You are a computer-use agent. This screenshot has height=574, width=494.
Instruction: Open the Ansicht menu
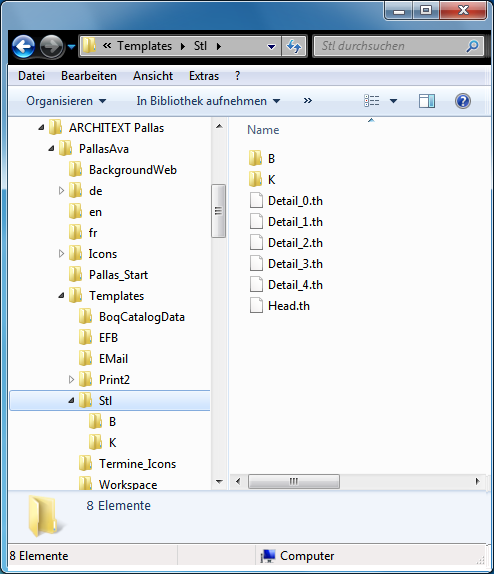(153, 76)
